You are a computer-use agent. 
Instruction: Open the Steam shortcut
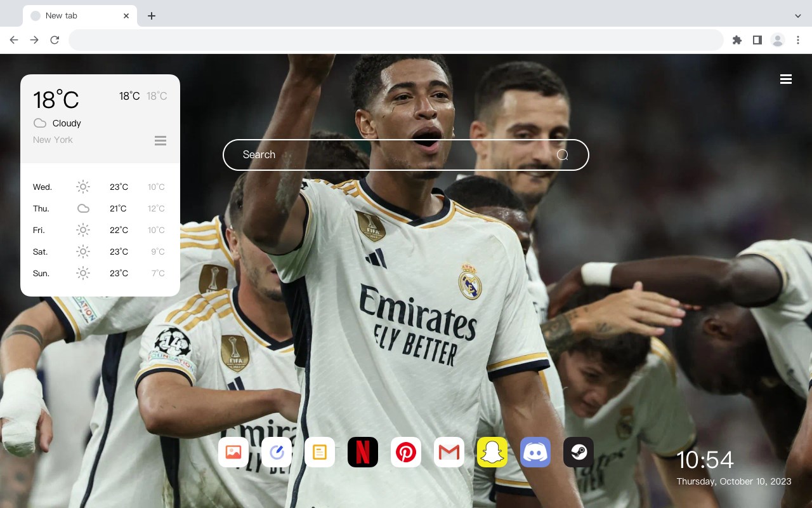(x=579, y=452)
